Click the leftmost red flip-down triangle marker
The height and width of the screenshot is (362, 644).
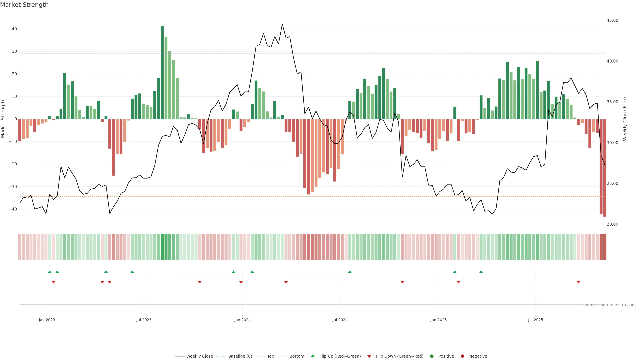pyautogui.click(x=53, y=282)
